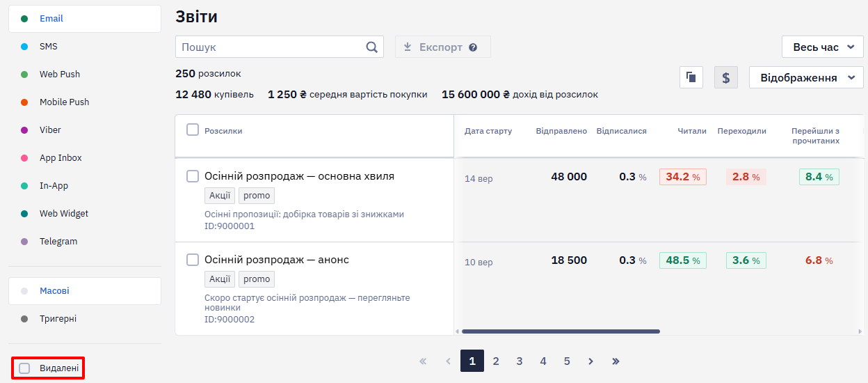Click the search magnifier icon
The width and height of the screenshot is (868, 383).
(x=372, y=47)
